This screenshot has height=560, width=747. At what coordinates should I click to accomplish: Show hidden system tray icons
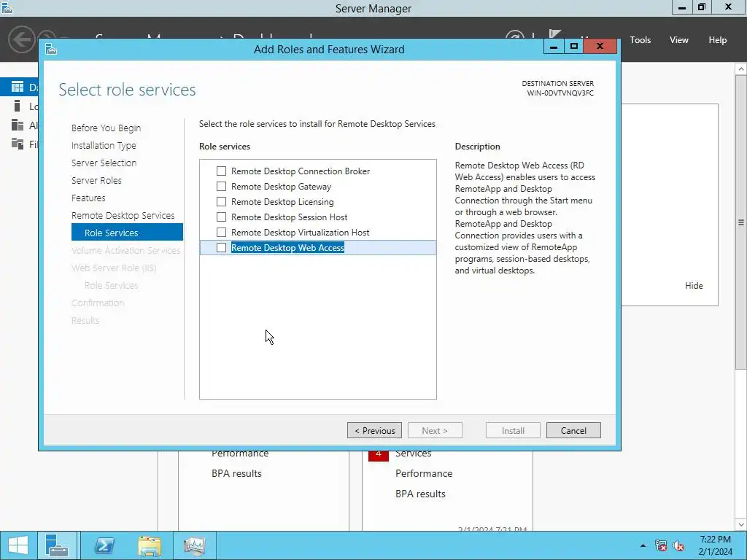643,545
